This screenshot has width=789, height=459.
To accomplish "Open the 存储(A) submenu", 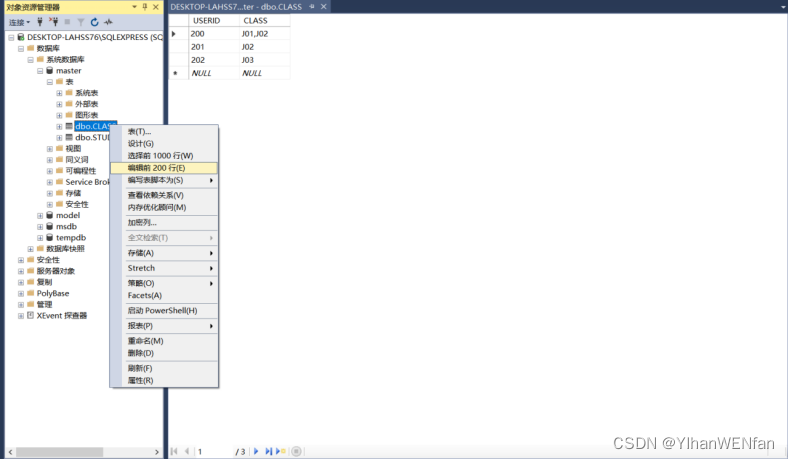I will click(x=164, y=253).
